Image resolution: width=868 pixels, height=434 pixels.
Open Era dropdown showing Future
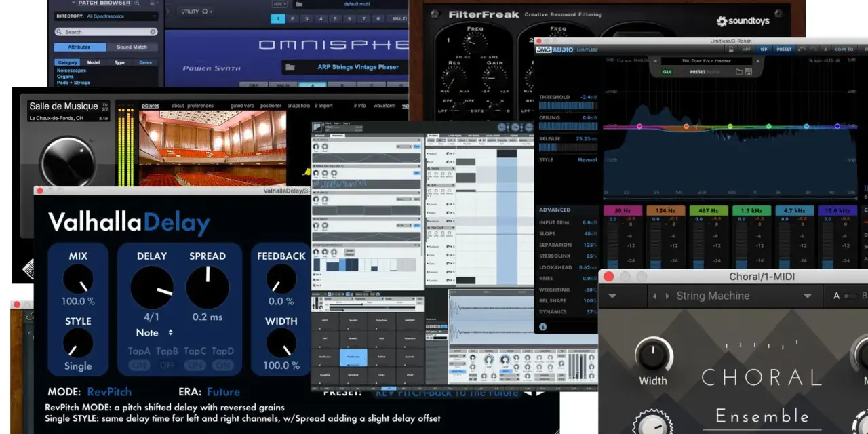tap(223, 391)
